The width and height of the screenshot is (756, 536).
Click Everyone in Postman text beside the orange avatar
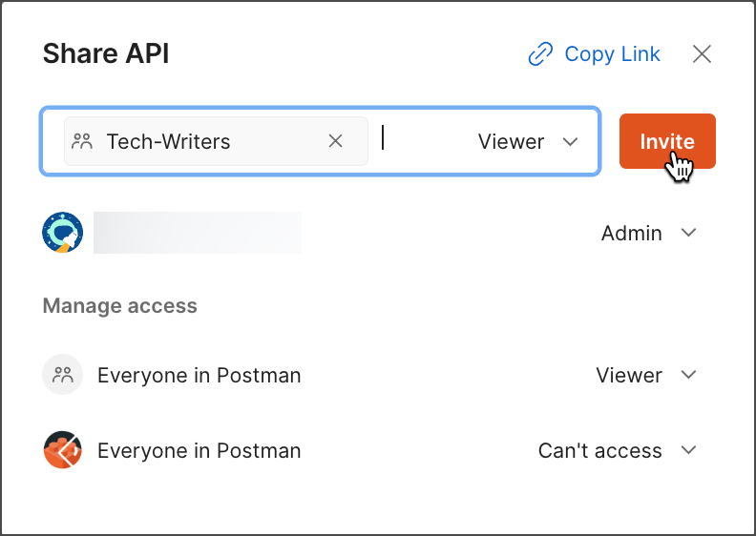click(x=199, y=451)
